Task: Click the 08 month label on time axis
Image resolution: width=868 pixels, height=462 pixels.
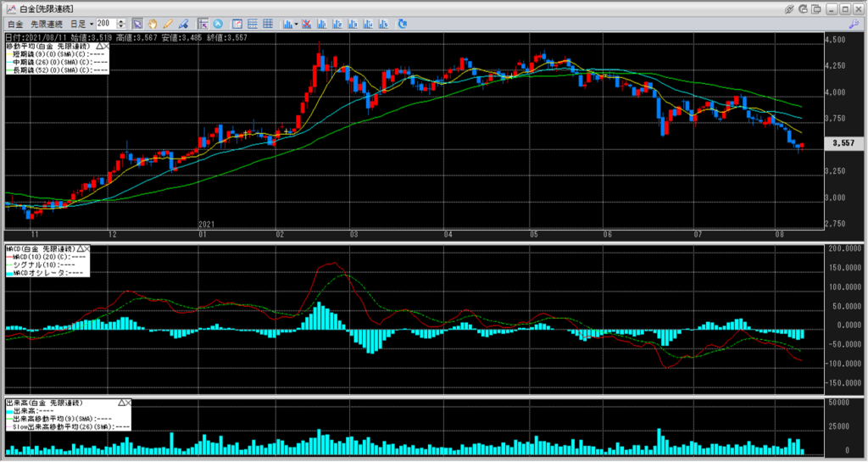Action: [x=780, y=235]
